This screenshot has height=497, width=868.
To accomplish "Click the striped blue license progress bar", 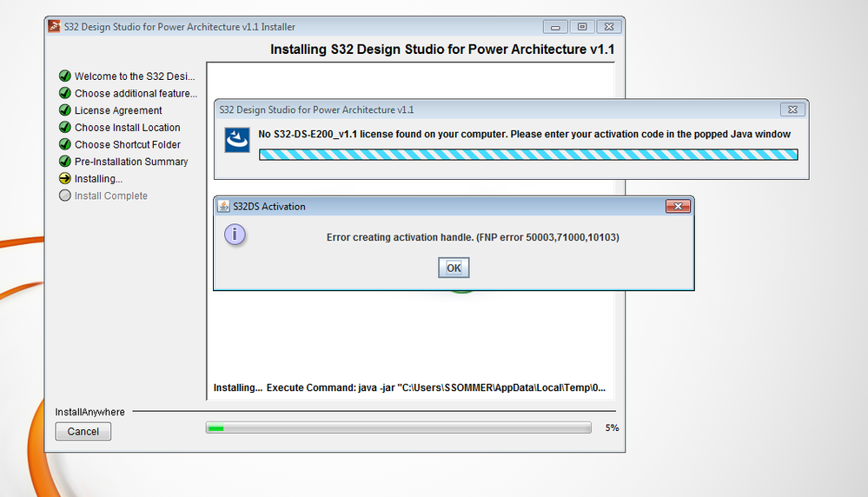I will 528,155.
